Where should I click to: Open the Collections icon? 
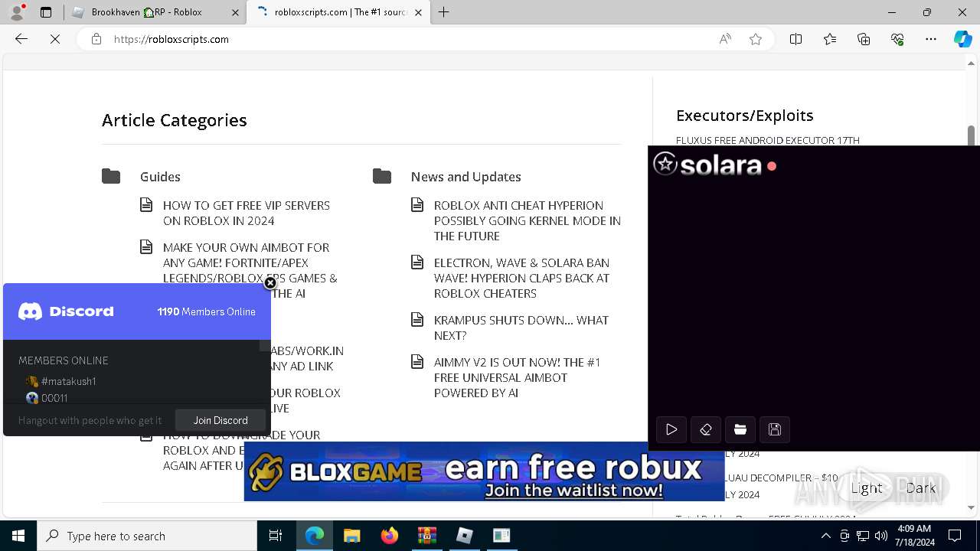click(x=864, y=39)
